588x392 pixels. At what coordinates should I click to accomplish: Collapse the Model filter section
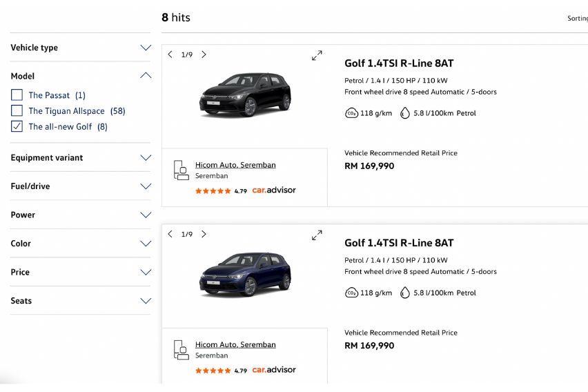(146, 76)
